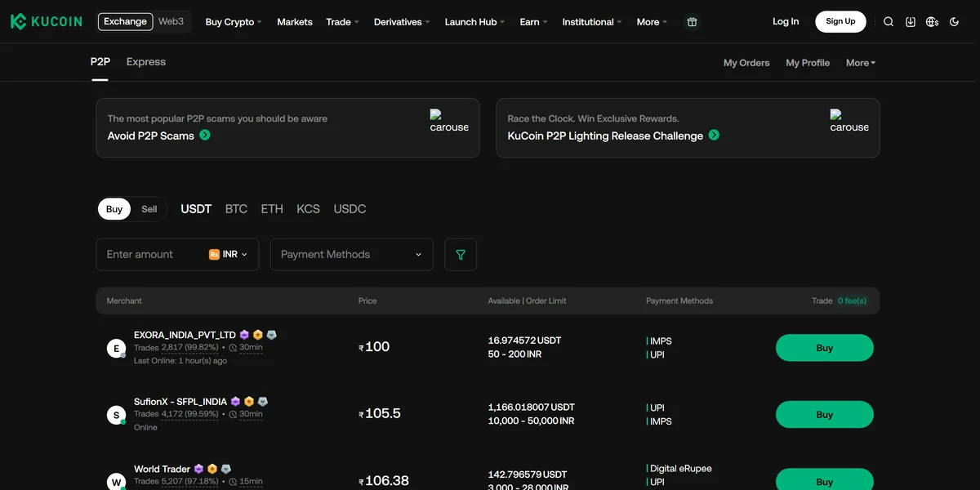The width and height of the screenshot is (980, 490).
Task: Click the World Trader avatar W
Action: (x=116, y=482)
